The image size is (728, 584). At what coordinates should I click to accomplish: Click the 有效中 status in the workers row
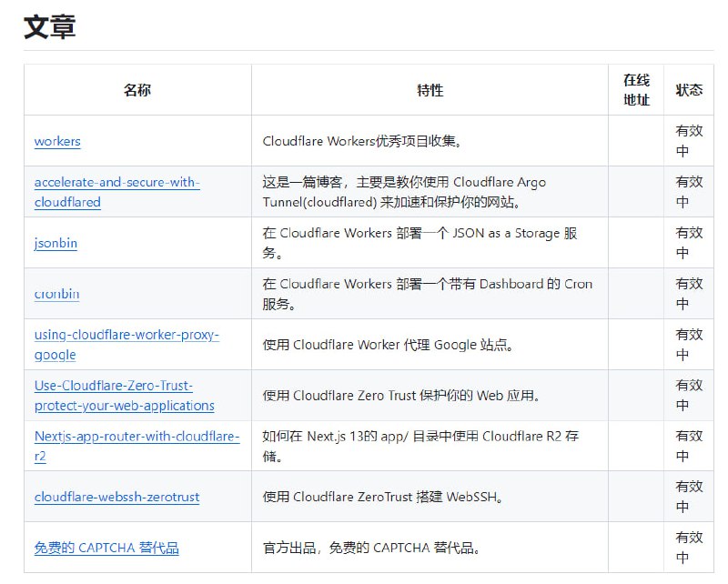click(x=689, y=141)
